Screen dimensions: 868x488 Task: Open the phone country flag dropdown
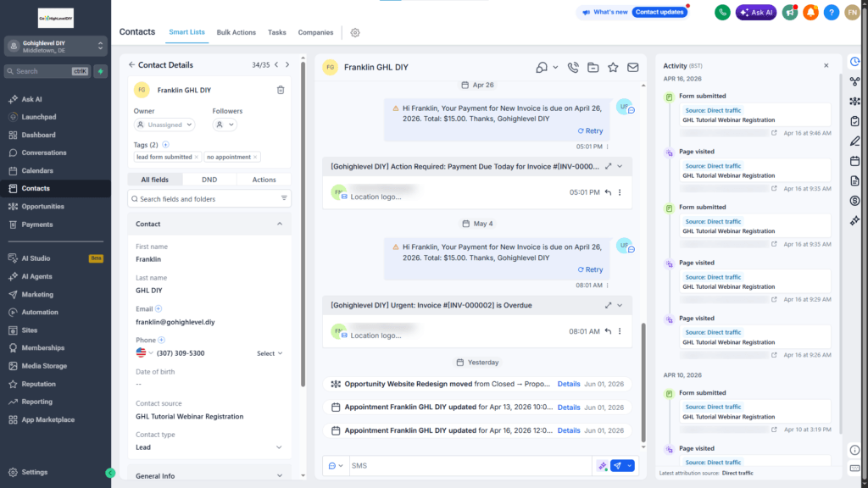coord(144,353)
